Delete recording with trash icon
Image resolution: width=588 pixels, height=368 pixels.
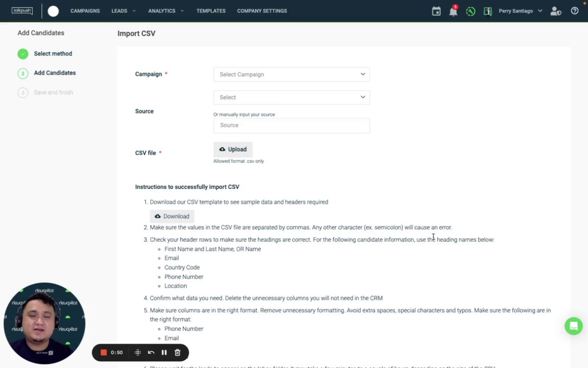(x=178, y=352)
